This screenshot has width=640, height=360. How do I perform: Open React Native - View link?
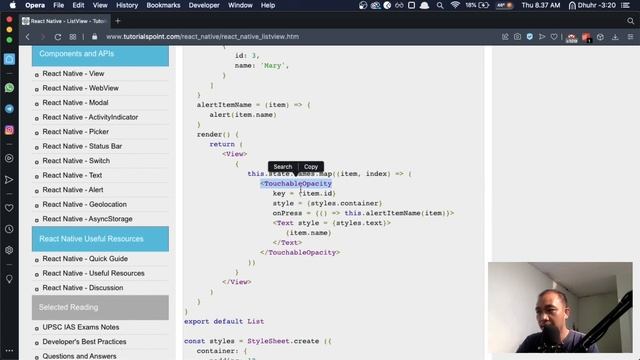[x=73, y=73]
